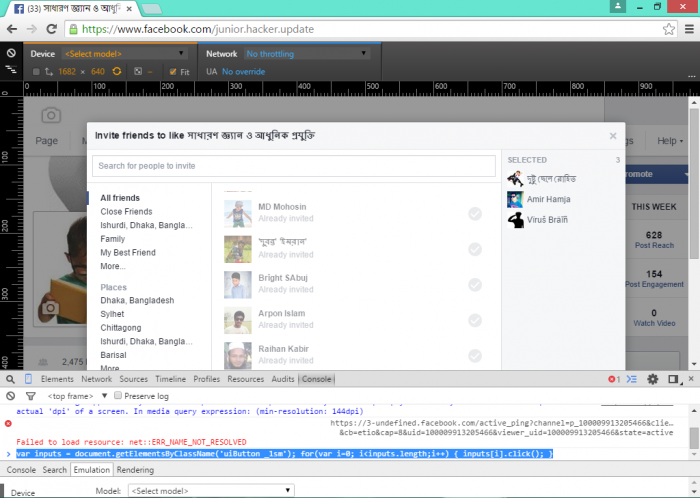This screenshot has height=498, width=700.
Task: Toggle the emulate resolution checkbox
Action: (36, 71)
